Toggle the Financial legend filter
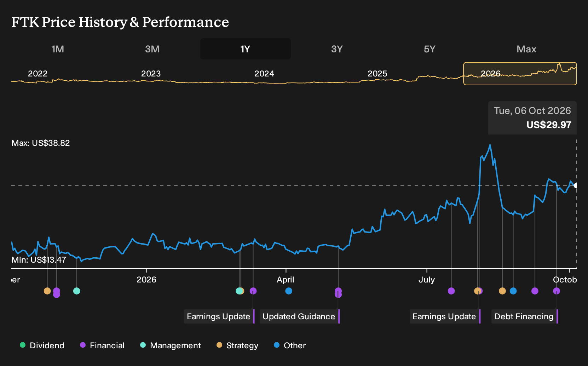Viewport: 588px width, 366px height. (x=102, y=345)
